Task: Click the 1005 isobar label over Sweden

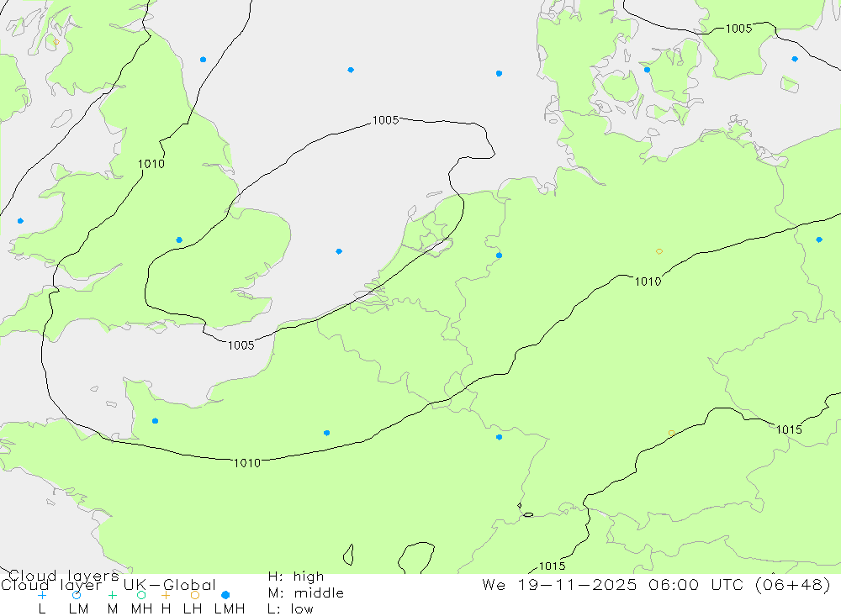Action: click(738, 29)
